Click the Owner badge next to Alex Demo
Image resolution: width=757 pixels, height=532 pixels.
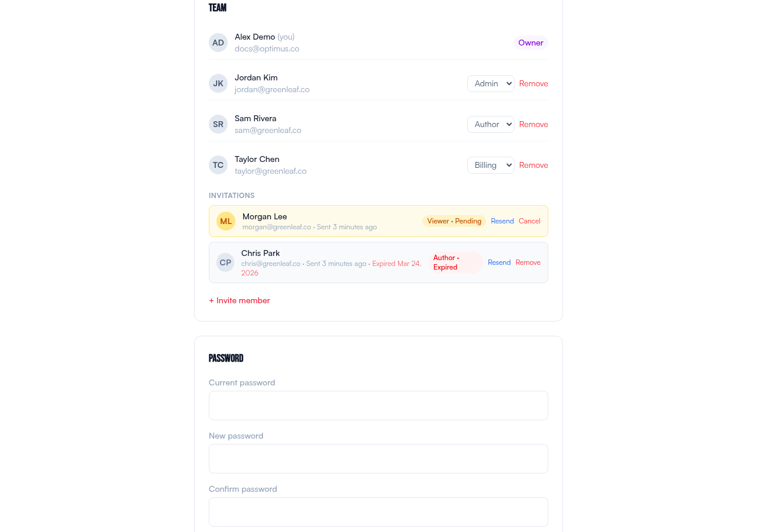pyautogui.click(x=530, y=42)
